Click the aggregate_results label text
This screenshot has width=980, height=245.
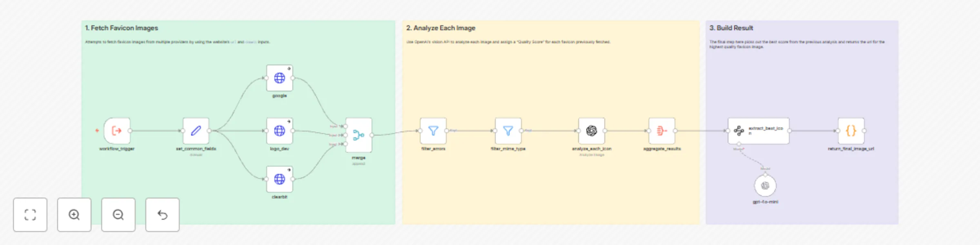[662, 149]
